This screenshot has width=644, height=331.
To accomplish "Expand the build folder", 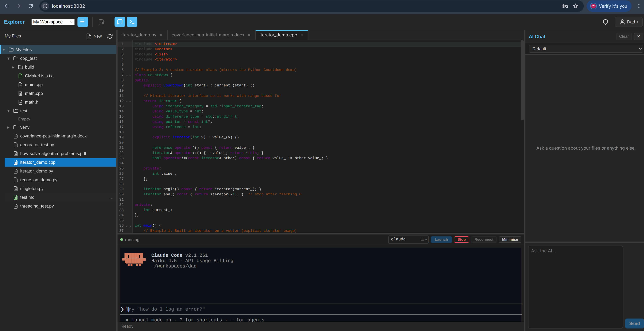I will [x=13, y=67].
